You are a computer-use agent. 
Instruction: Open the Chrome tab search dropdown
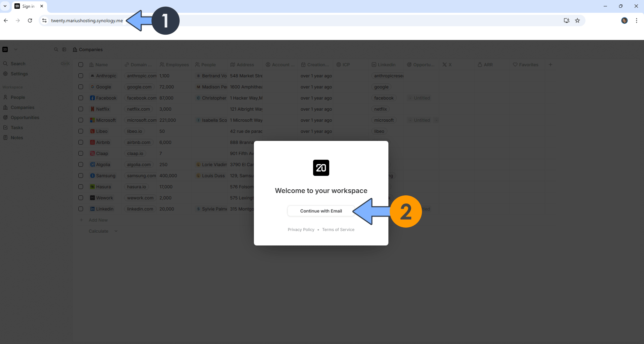point(5,6)
